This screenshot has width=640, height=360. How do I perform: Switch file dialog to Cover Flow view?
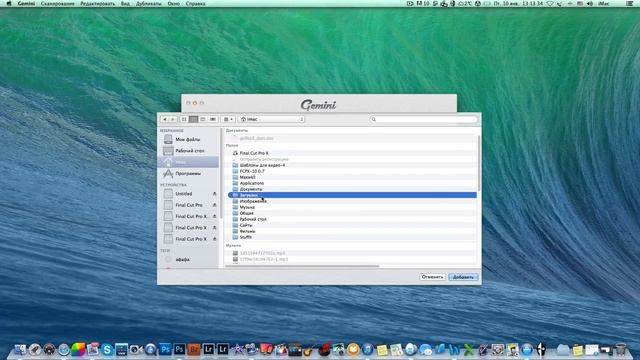pos(213,119)
